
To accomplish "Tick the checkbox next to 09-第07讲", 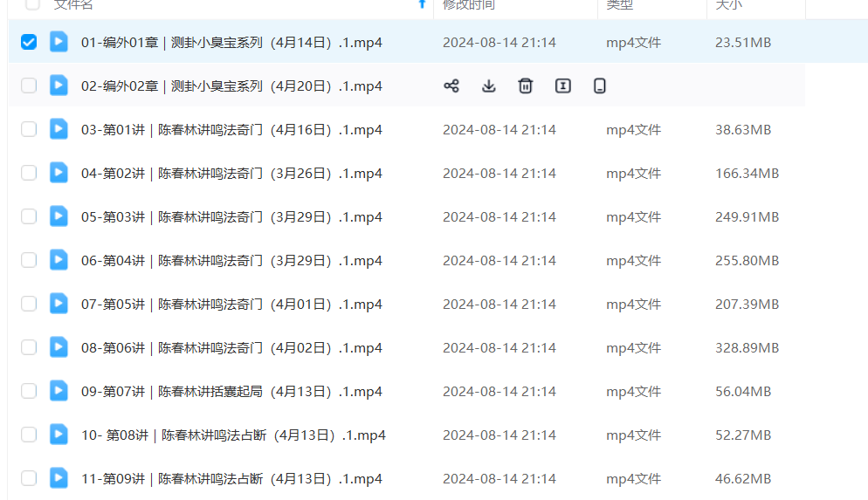I will (x=29, y=391).
